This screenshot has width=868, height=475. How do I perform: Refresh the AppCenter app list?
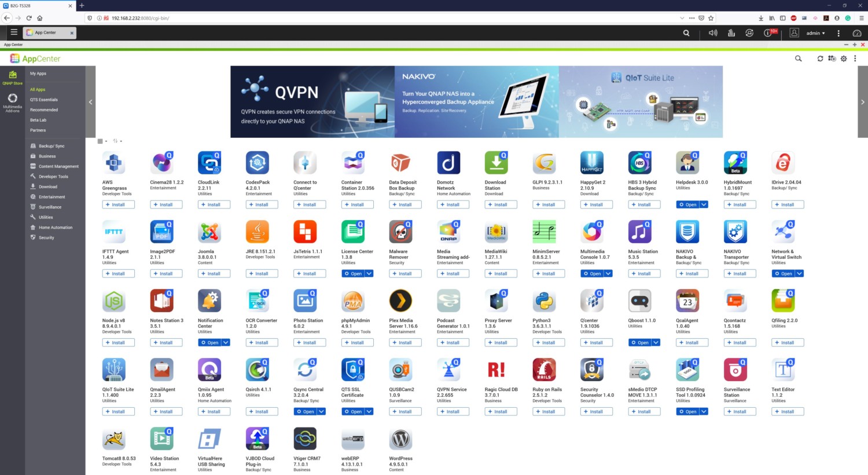tap(820, 59)
